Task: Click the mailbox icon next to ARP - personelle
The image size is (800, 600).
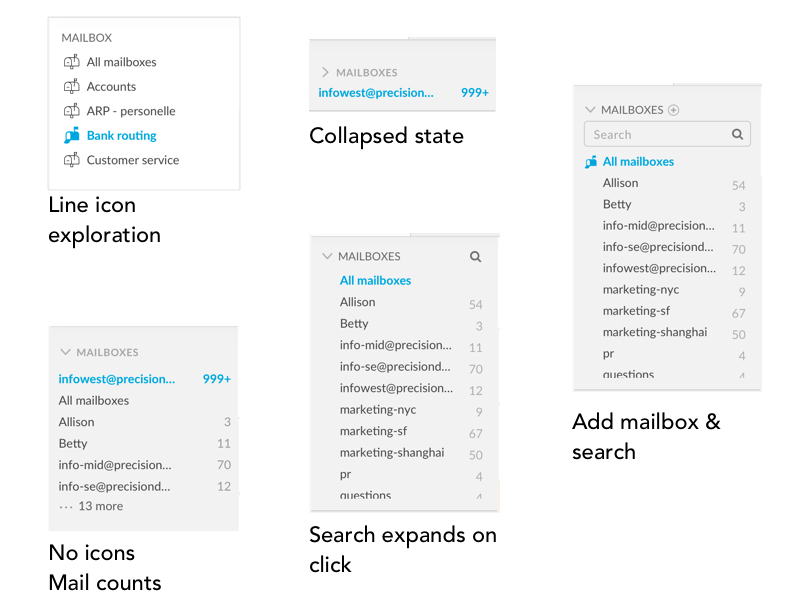Action: [x=71, y=111]
